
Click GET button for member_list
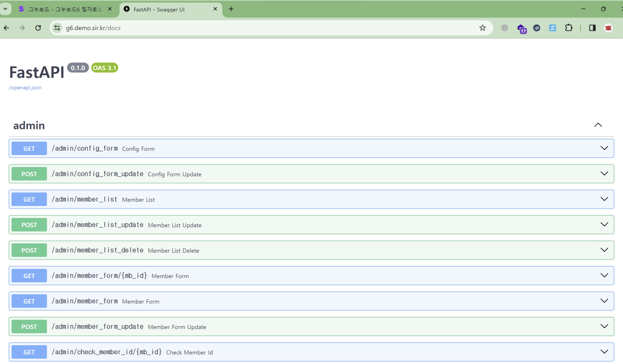point(29,199)
